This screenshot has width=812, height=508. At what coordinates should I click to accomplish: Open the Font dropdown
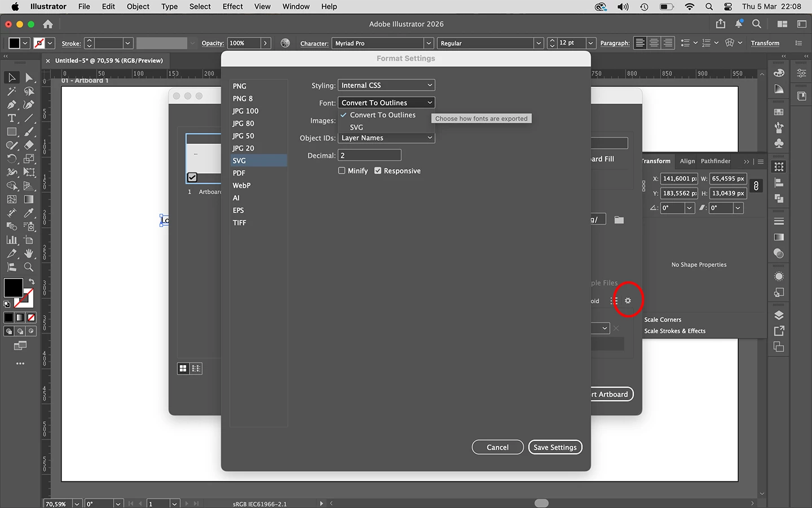tap(386, 103)
